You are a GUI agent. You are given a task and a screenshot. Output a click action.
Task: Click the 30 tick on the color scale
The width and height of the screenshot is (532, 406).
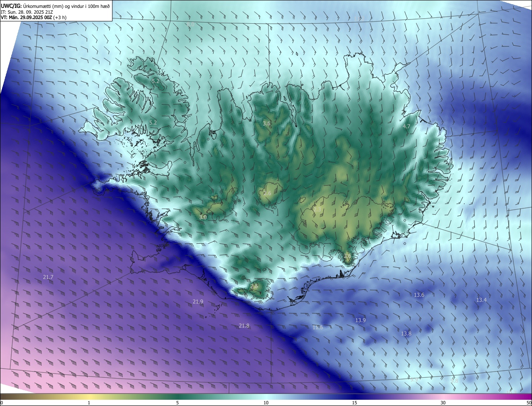point(443,403)
